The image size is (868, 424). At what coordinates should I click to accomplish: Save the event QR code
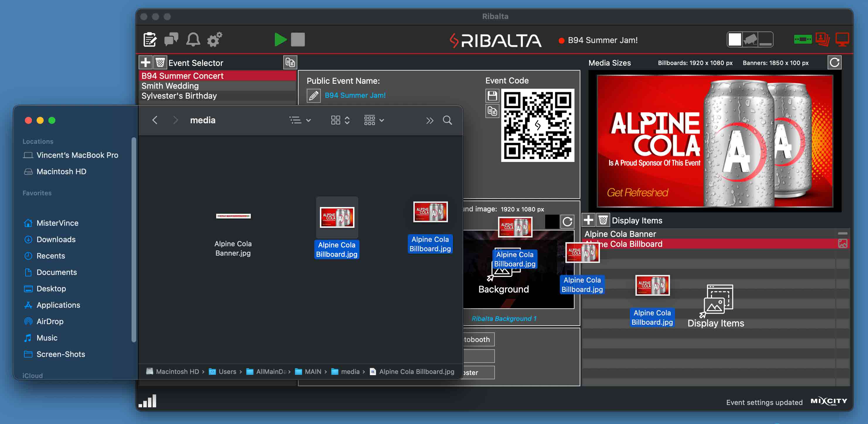tap(492, 96)
